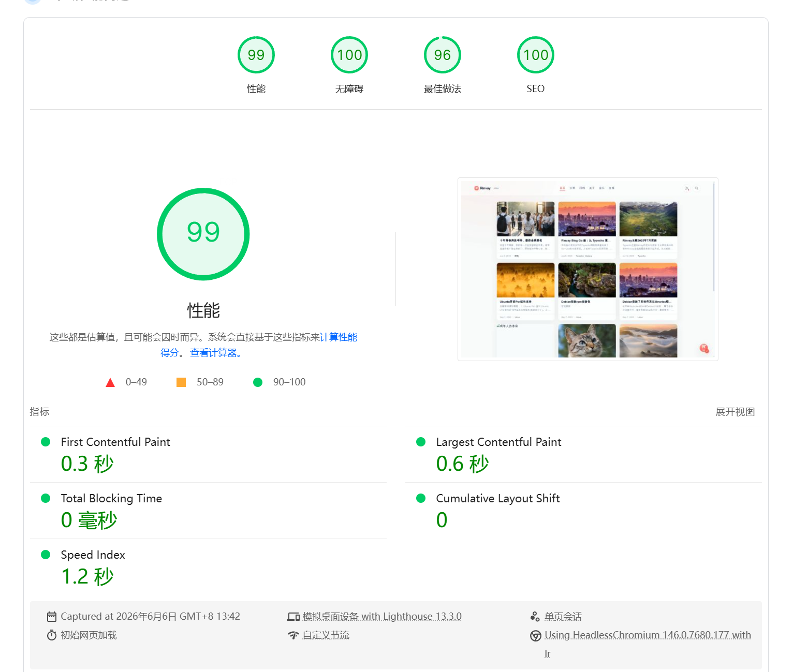The image size is (808, 672).
Task: Click the 单页会话 text
Action: click(563, 617)
